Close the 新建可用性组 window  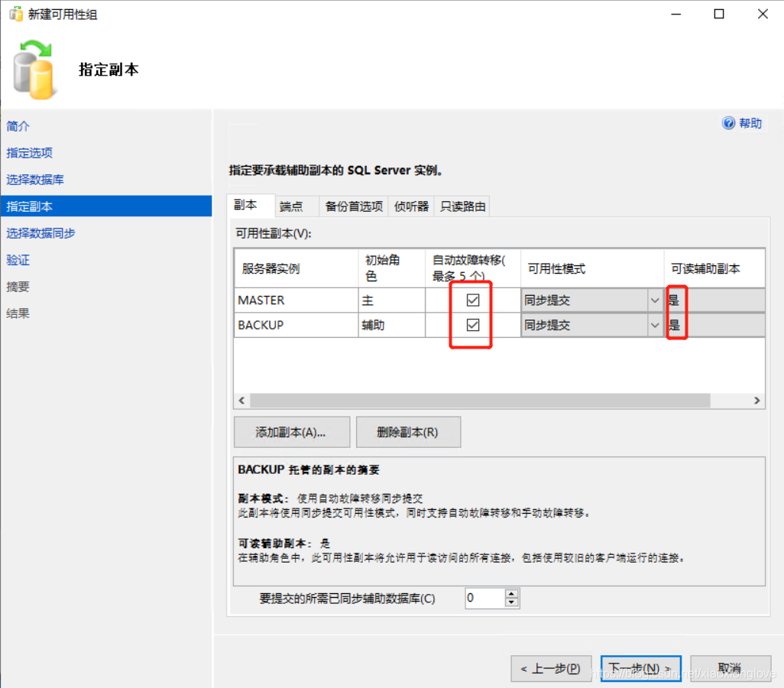tap(763, 14)
